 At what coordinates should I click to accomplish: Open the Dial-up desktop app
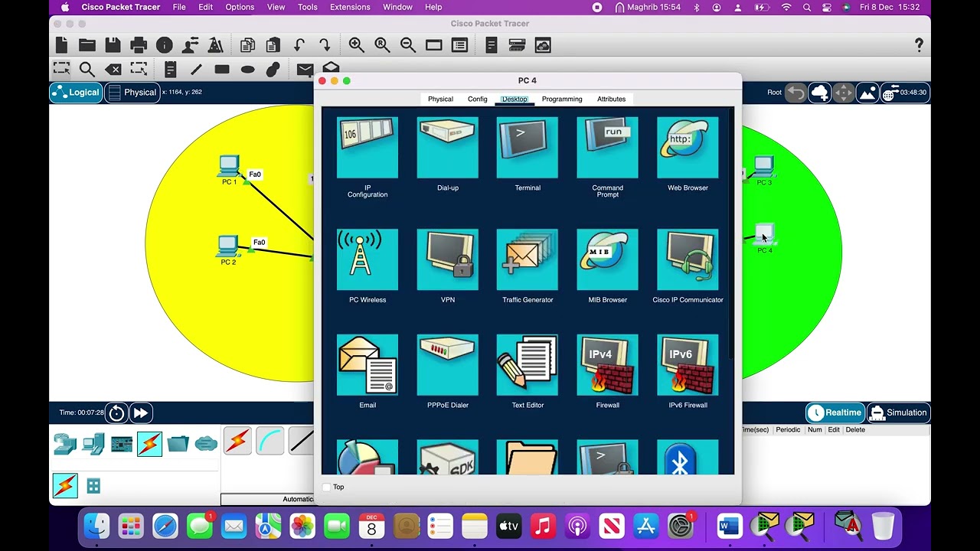[448, 148]
